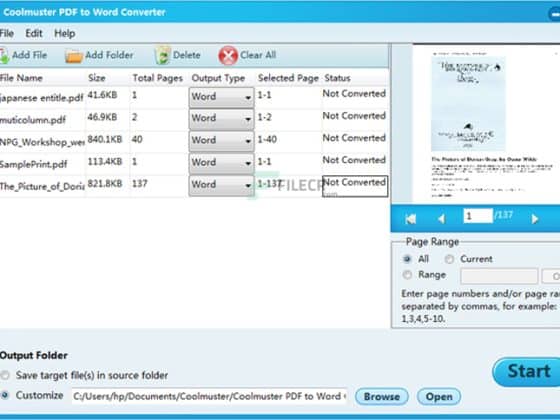Click the 137 total pages cell
Image resolution: width=560 pixels, height=420 pixels.
(140, 184)
